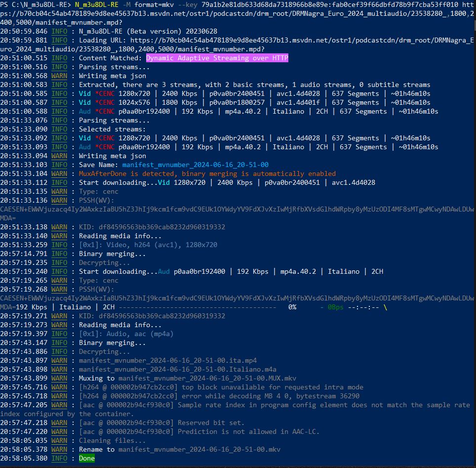This screenshot has height=468, width=476.
Task: Click the '--:--:--' remaining time text
Action: point(363,307)
